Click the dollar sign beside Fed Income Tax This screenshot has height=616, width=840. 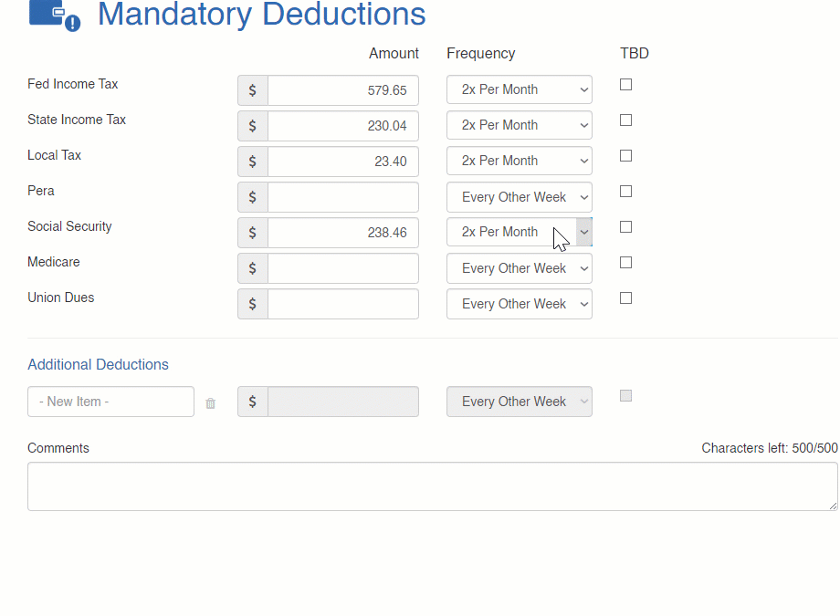(252, 89)
